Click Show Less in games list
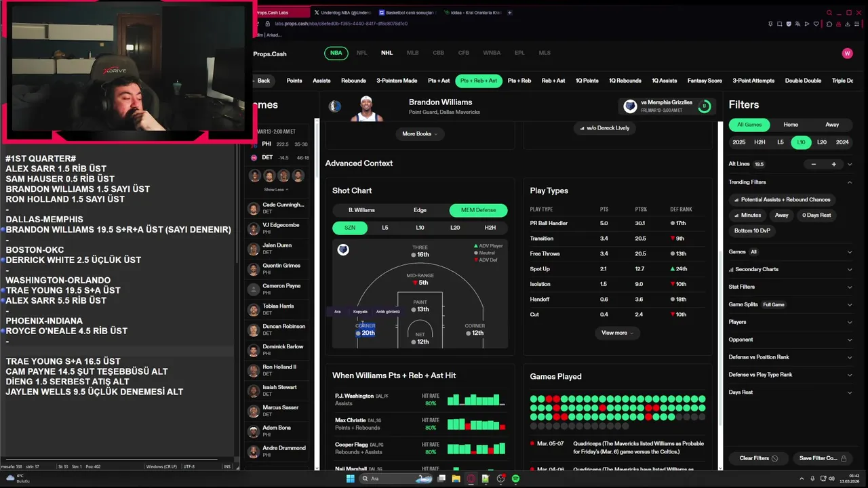Viewport: 868px width, 488px height. tap(276, 190)
